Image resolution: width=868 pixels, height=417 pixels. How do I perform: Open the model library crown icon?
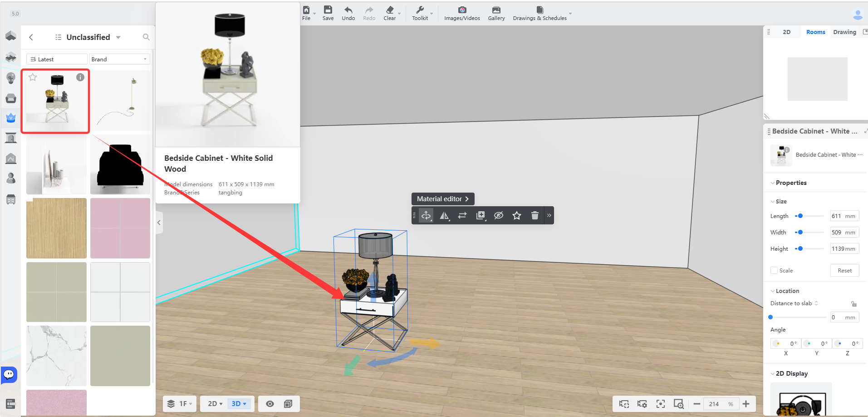coord(11,118)
